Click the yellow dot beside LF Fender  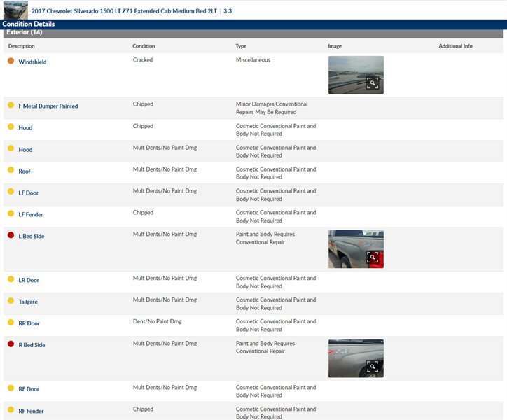click(x=11, y=213)
